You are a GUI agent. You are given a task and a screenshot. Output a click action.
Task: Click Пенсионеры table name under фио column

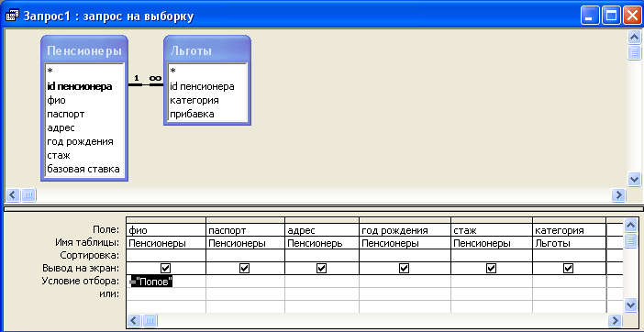[166, 243]
